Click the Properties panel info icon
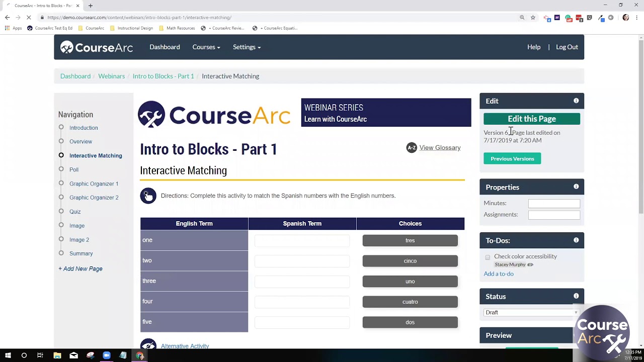644x362 pixels. pyautogui.click(x=576, y=187)
